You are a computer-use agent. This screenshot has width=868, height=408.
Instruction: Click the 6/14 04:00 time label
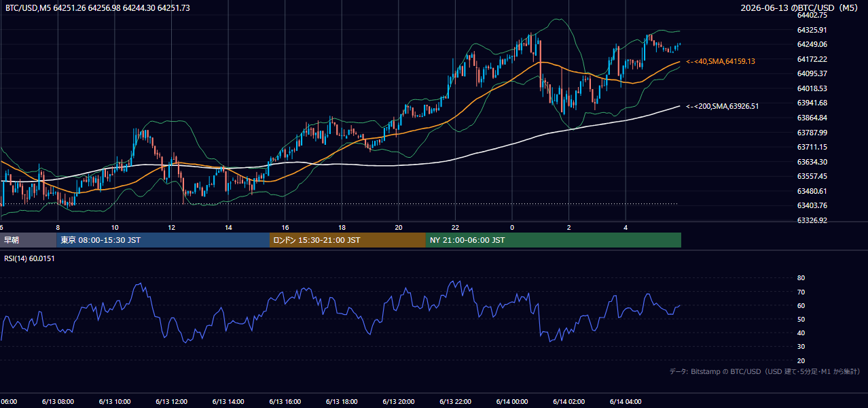(x=626, y=401)
